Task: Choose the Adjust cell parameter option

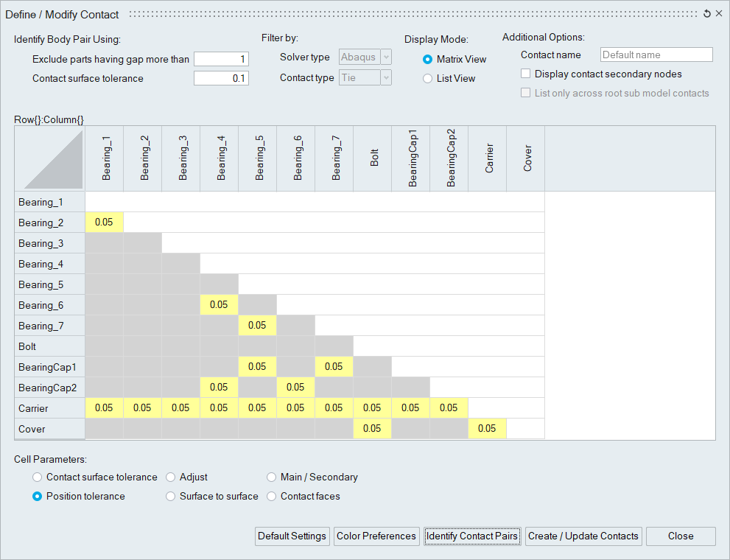Action: point(171,477)
